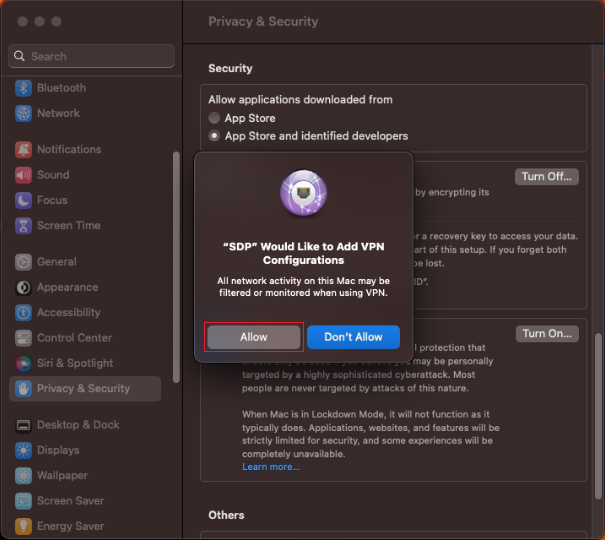Click the sidebar vertical scrollbar
605x540 pixels.
click(176, 267)
